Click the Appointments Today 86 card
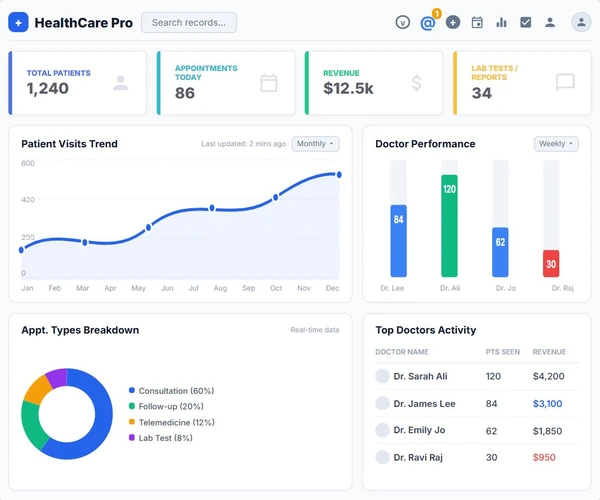 [225, 83]
